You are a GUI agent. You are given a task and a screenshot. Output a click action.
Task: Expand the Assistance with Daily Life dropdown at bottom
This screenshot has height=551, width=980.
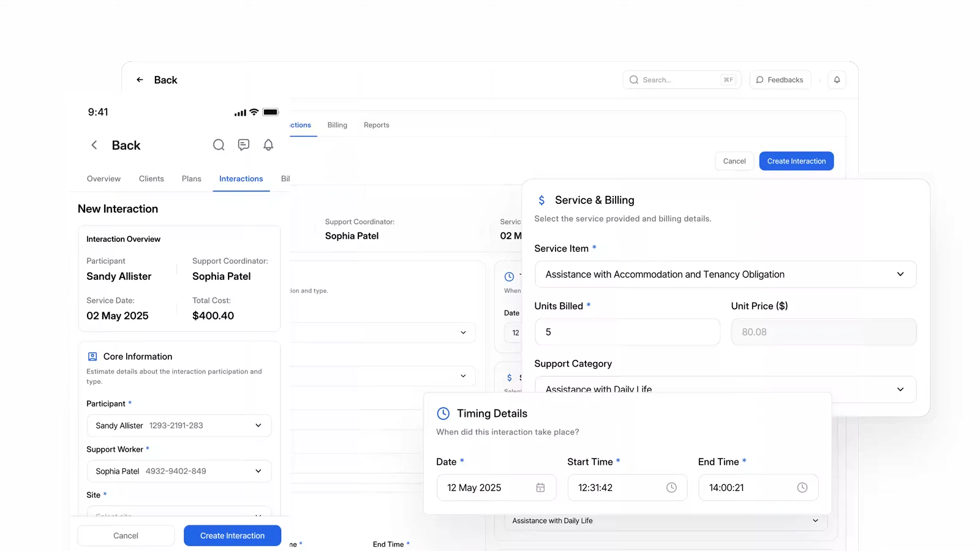click(x=665, y=521)
